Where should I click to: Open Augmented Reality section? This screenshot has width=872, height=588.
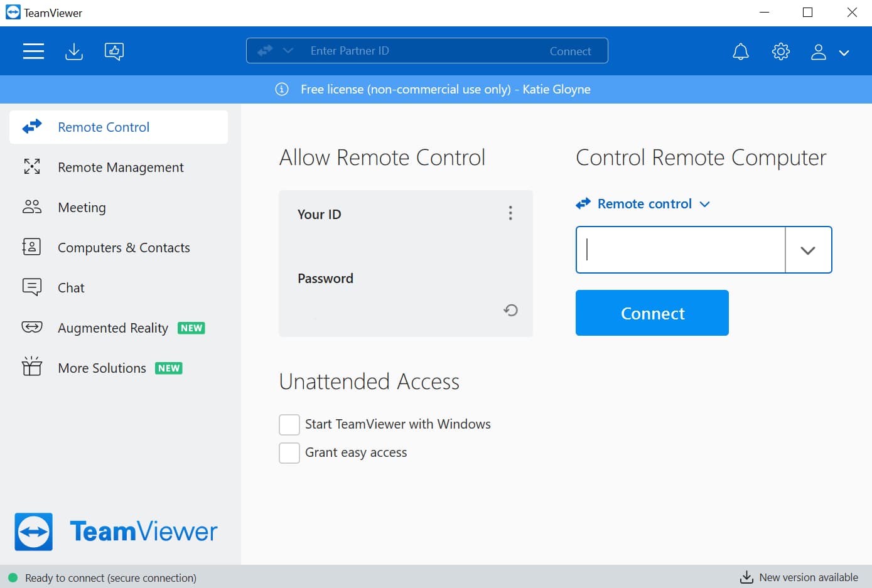click(119, 328)
